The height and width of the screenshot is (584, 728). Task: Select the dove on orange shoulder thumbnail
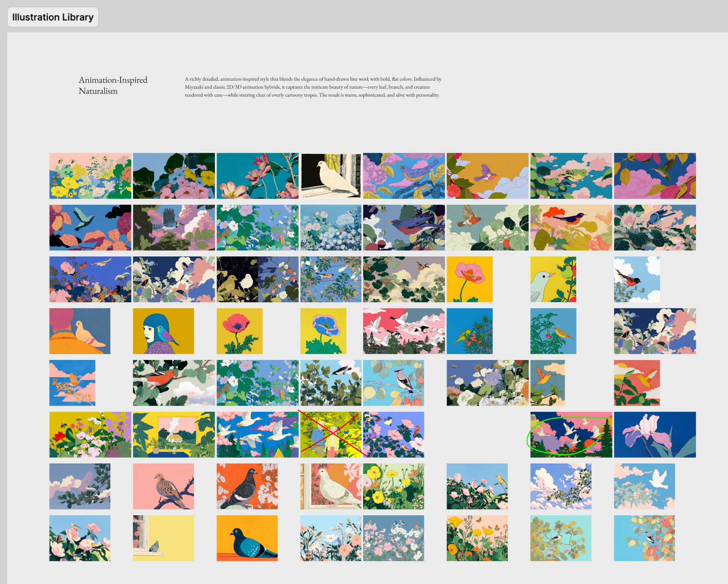point(80,331)
